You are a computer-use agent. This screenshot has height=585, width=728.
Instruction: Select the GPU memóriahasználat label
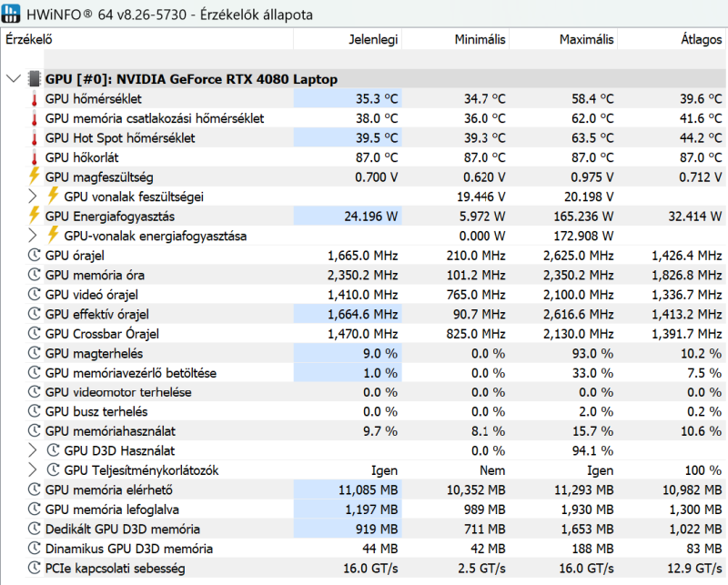click(110, 431)
